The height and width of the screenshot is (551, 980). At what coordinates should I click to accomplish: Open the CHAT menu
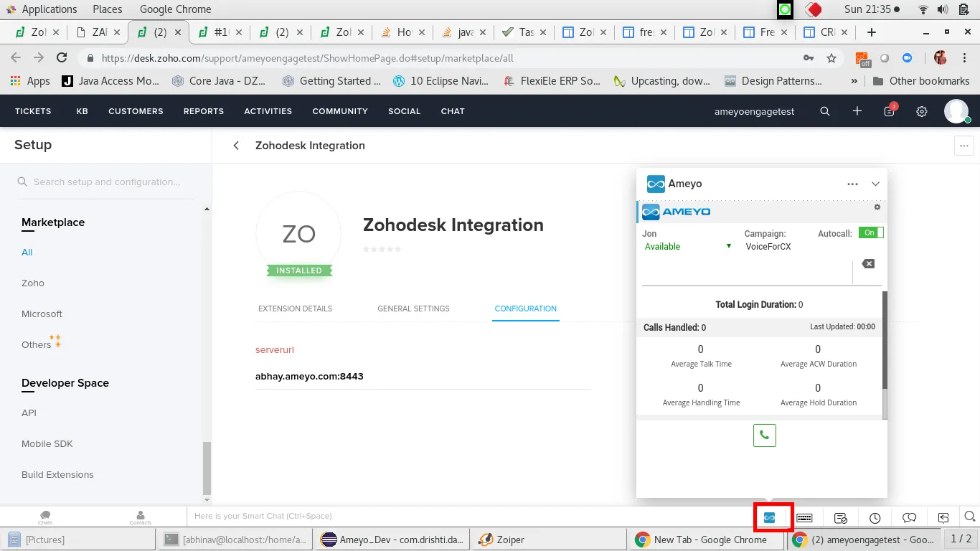[x=453, y=111]
